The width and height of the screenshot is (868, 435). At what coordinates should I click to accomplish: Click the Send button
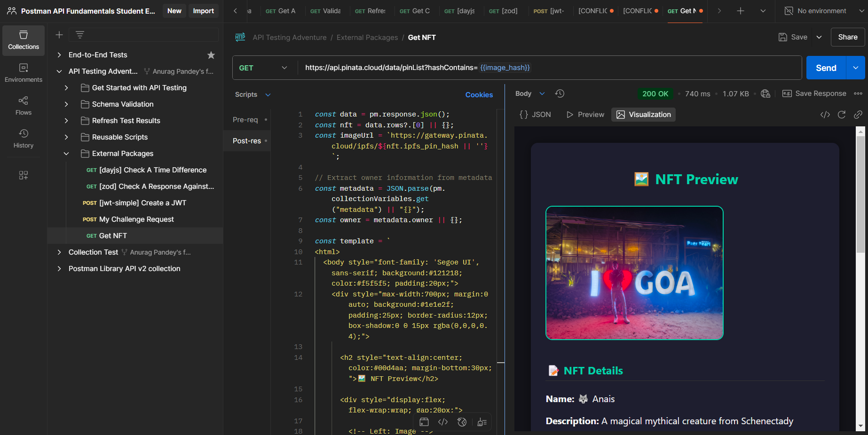point(826,68)
